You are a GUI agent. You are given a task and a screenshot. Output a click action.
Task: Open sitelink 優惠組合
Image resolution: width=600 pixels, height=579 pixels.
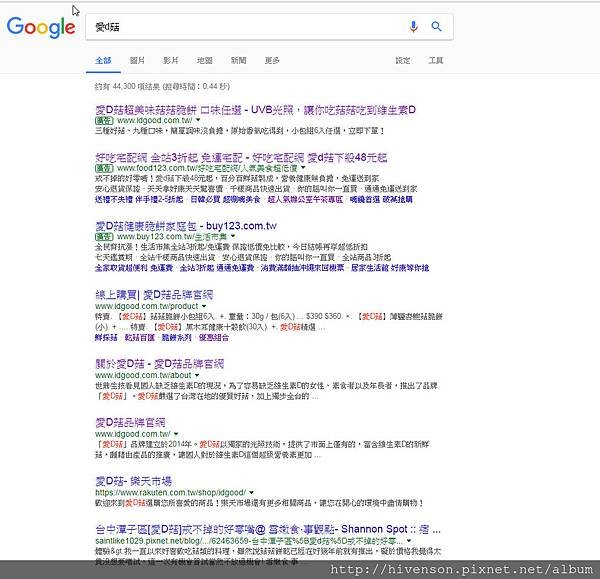pyautogui.click(x=214, y=338)
